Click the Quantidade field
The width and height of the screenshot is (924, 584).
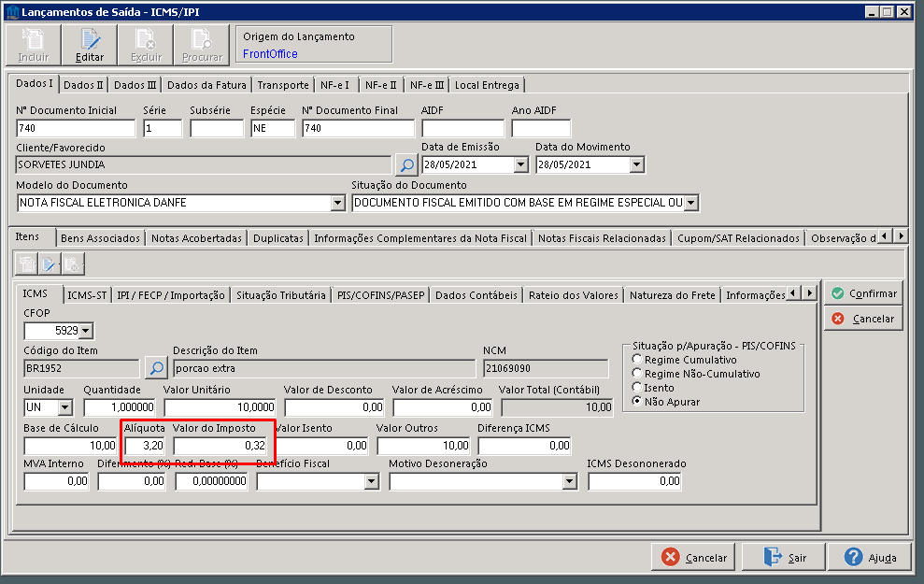120,407
